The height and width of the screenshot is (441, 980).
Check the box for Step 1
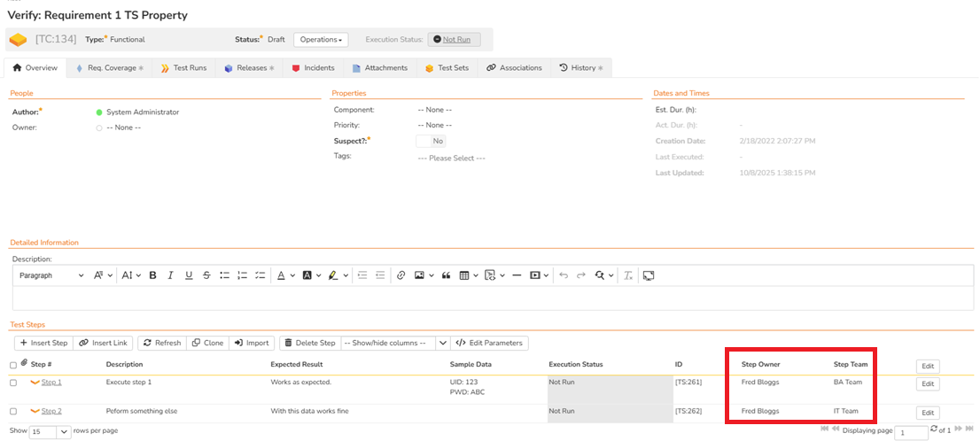[13, 383]
